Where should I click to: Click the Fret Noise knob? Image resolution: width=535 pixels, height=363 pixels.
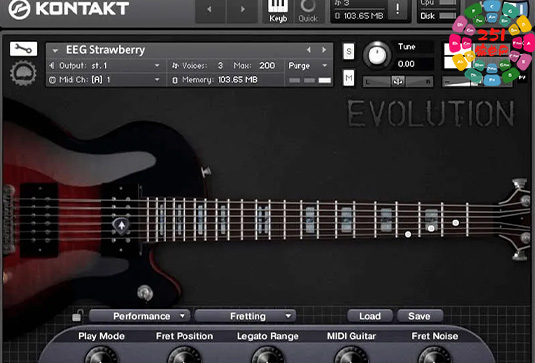tap(434, 355)
